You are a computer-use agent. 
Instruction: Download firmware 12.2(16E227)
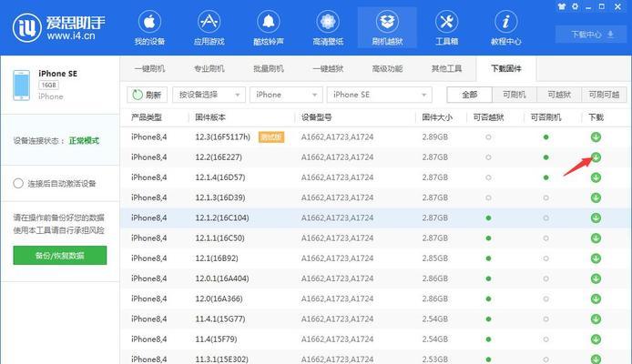pos(596,157)
